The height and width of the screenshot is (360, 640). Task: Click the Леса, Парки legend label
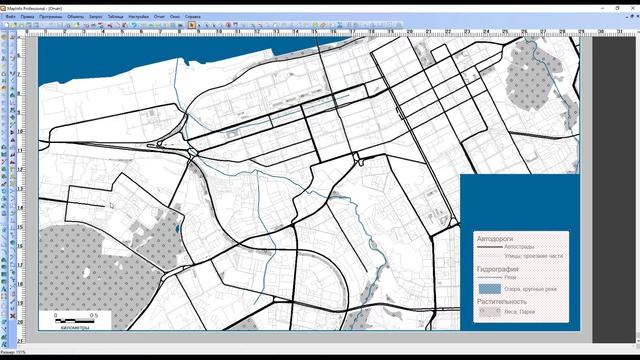(x=520, y=311)
